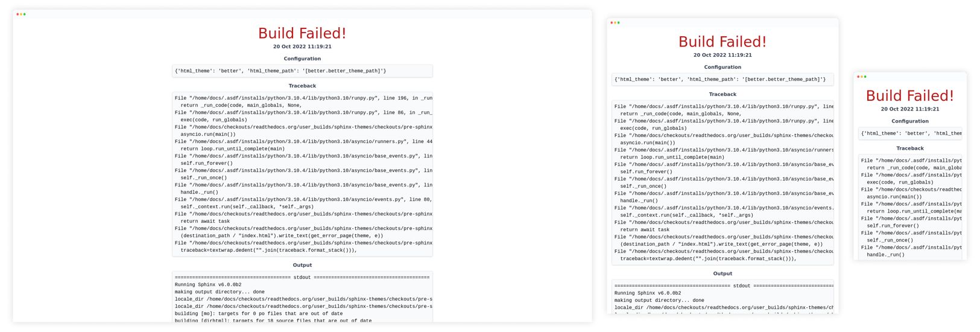Click 'handle._run()' in middle window

pos(639,200)
